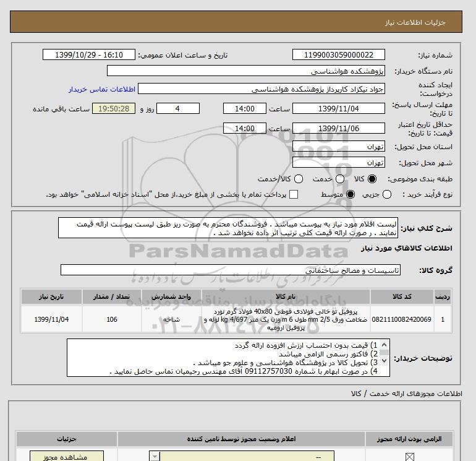476x461 pixels.
Task: Open the buyer contact information link
Action: tap(102, 89)
